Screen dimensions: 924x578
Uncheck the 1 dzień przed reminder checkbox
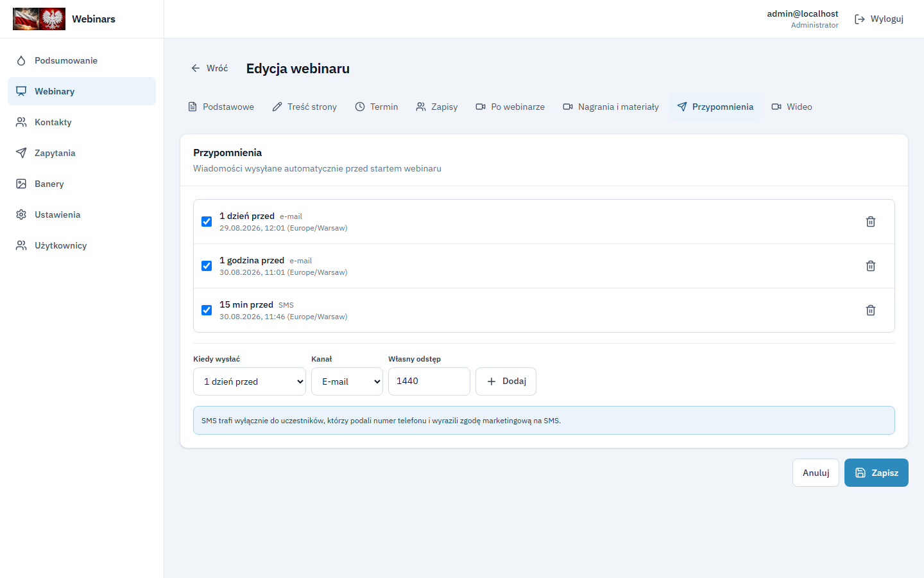click(x=207, y=222)
